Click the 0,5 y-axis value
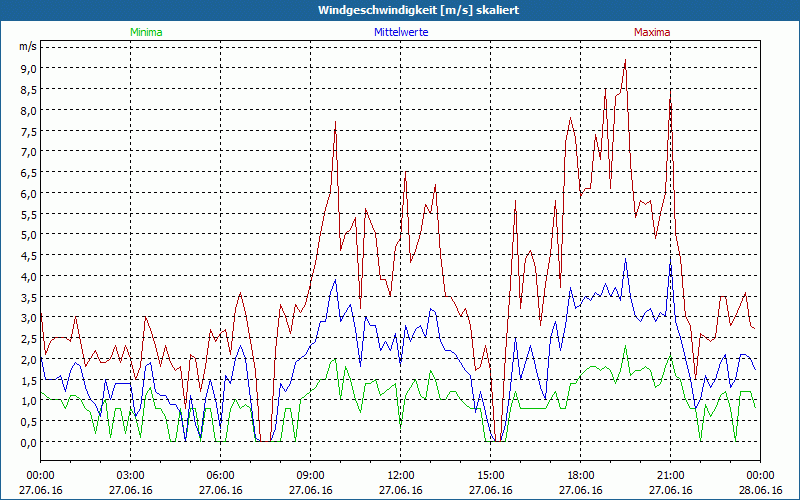 (x=29, y=422)
